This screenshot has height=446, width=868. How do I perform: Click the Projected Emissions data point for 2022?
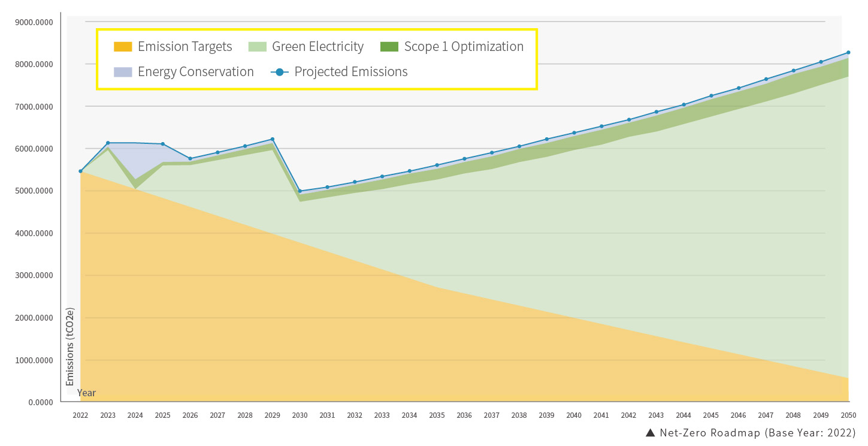click(80, 171)
